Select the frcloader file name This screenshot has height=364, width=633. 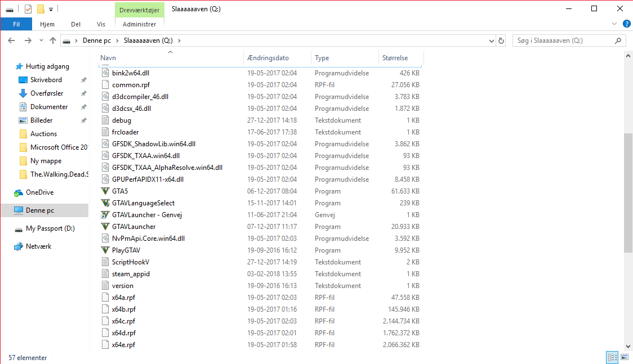[x=125, y=132]
